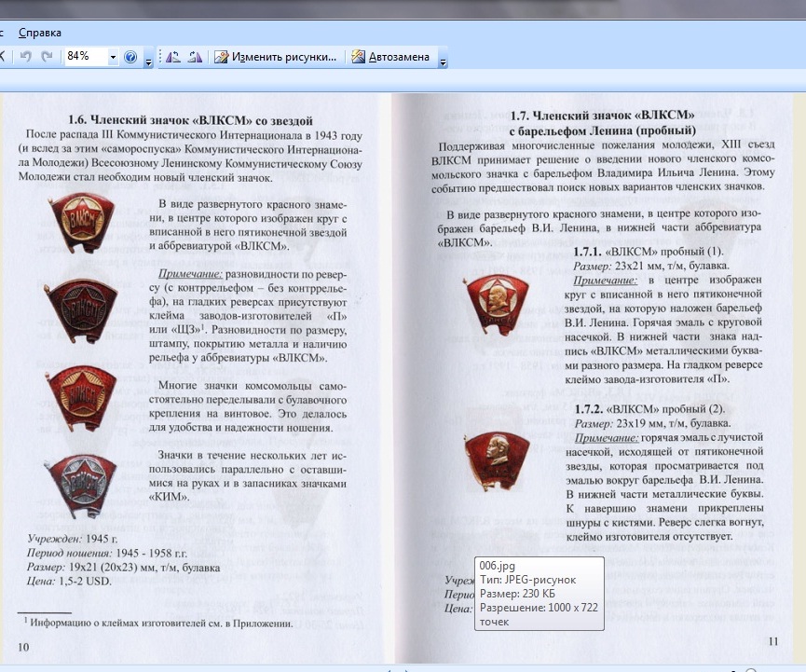The height and width of the screenshot is (672, 806).
Task: Rotate the picture left
Action: pyautogui.click(x=173, y=57)
